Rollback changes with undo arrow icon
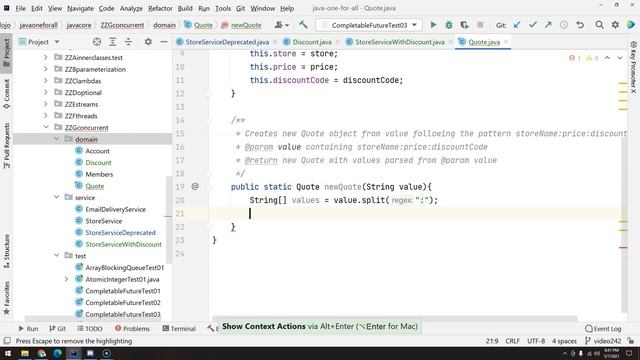Screen dimensions: 640x360 click(580, 25)
